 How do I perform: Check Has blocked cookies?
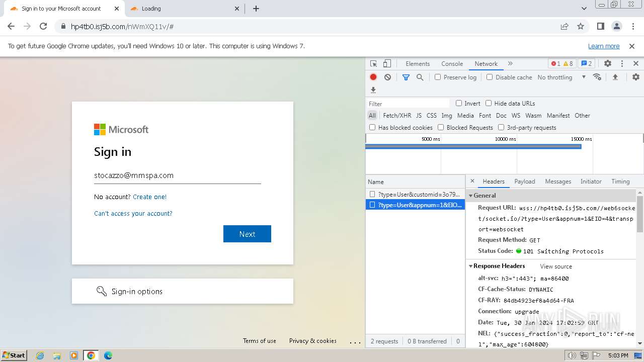372,127
